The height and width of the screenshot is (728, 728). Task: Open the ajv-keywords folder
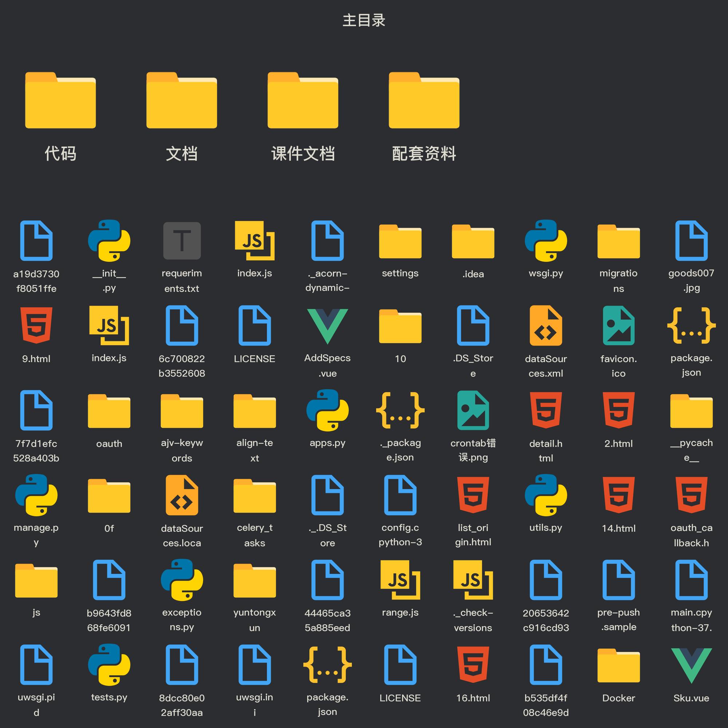tap(182, 411)
